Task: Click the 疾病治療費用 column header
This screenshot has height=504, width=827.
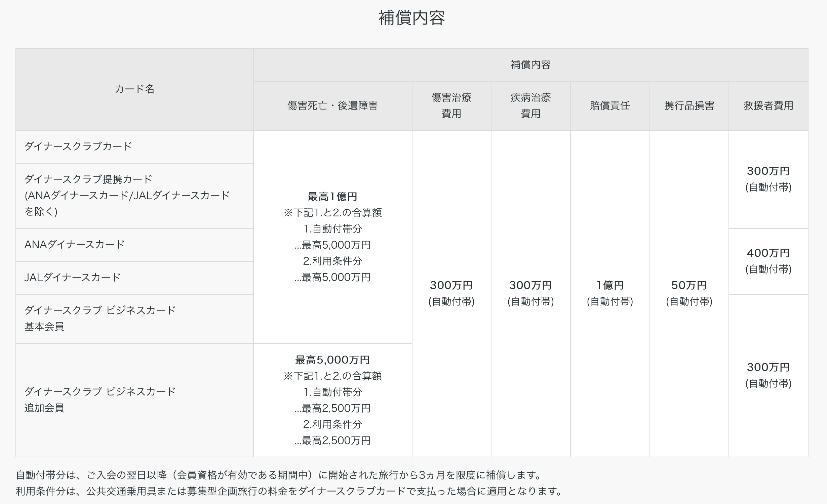Action: [x=530, y=106]
